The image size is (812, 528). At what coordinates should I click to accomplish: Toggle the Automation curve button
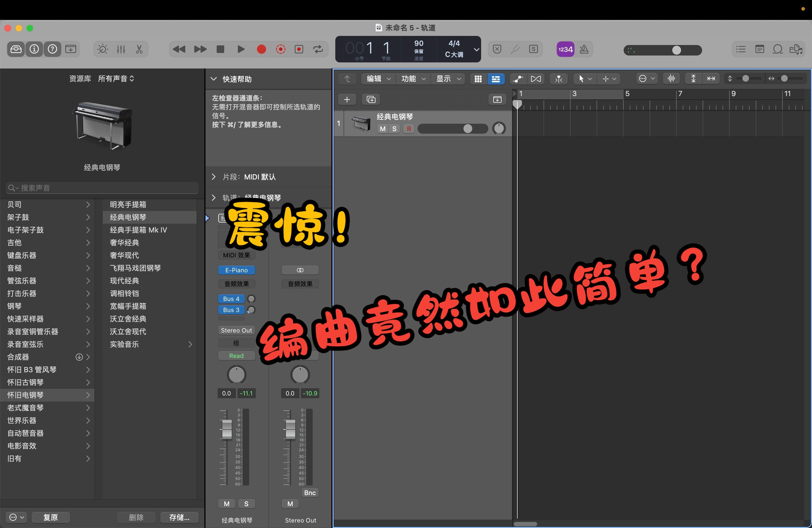(x=518, y=79)
